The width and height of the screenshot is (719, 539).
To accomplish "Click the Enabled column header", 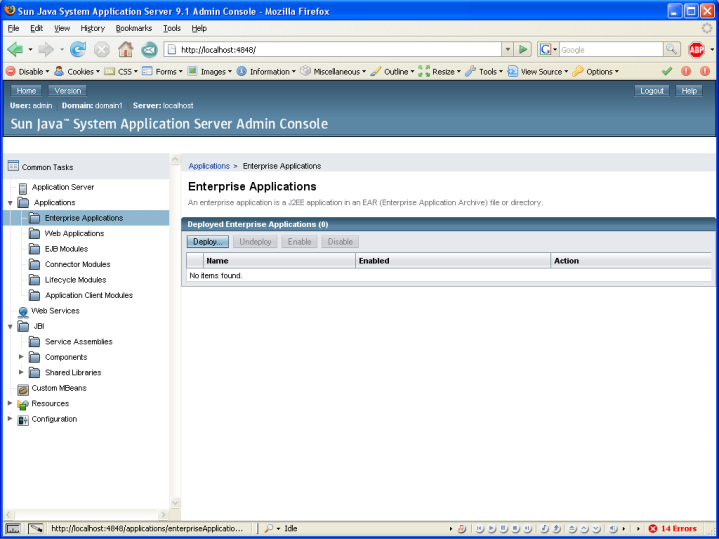I will point(453,261).
